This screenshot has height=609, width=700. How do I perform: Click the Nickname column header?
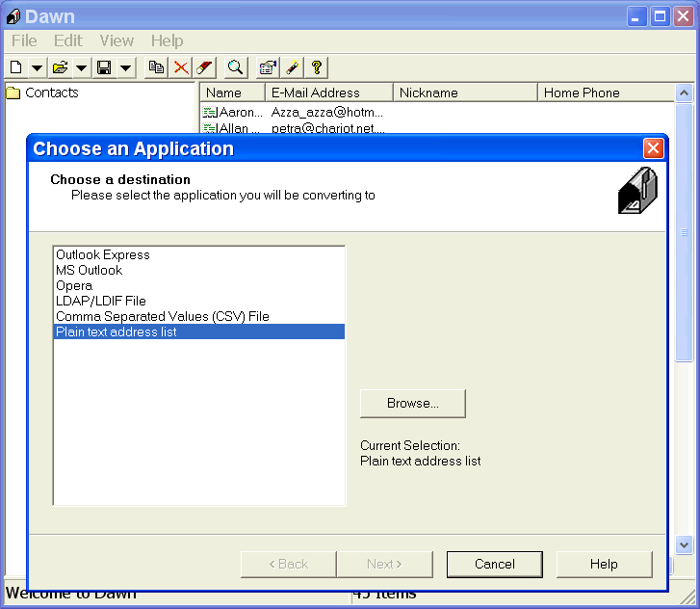(x=465, y=93)
